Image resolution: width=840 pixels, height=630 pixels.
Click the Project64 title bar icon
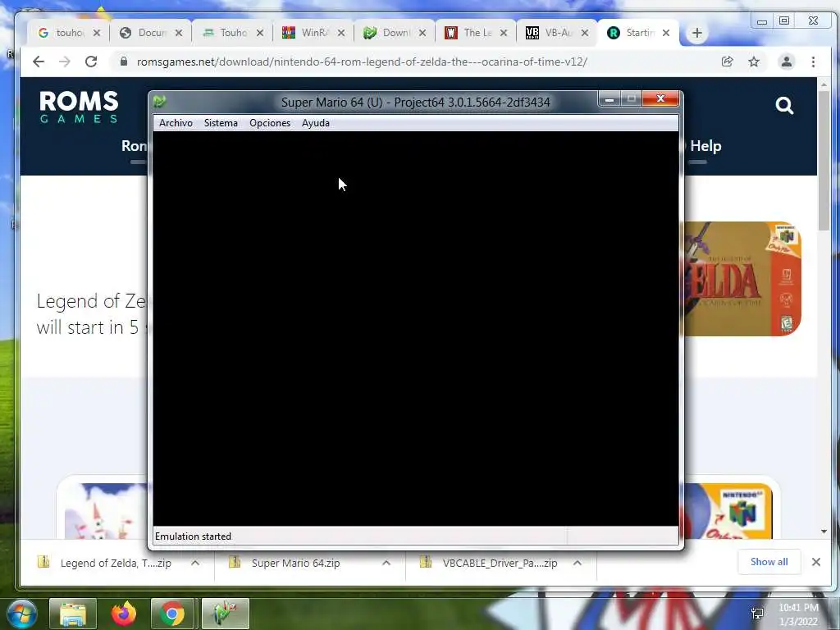pos(160,101)
